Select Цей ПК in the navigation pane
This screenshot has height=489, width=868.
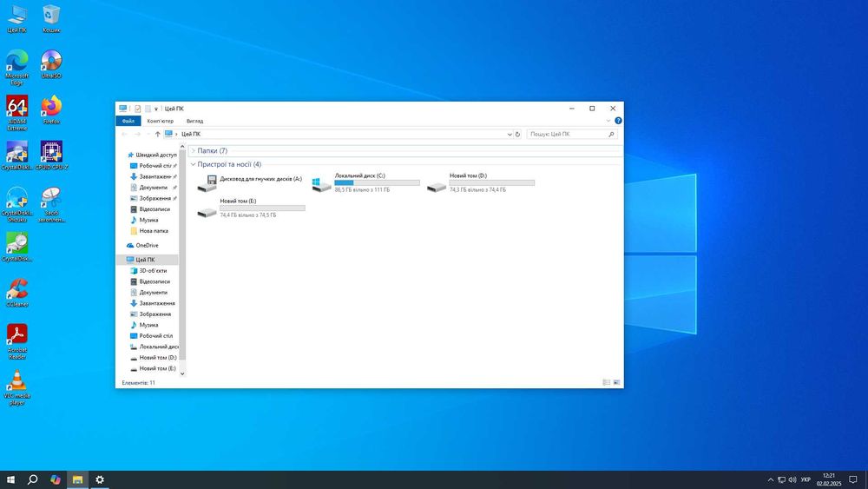(148, 260)
